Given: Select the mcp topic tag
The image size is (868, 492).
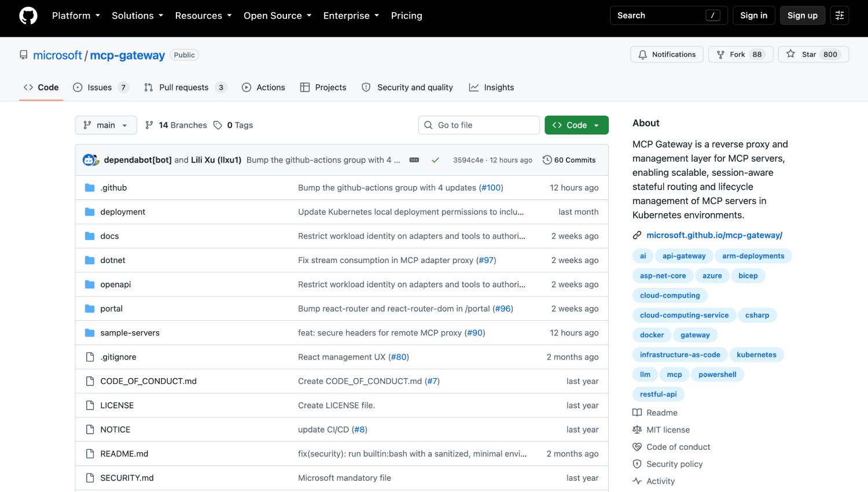Looking at the screenshot, I should click(674, 375).
